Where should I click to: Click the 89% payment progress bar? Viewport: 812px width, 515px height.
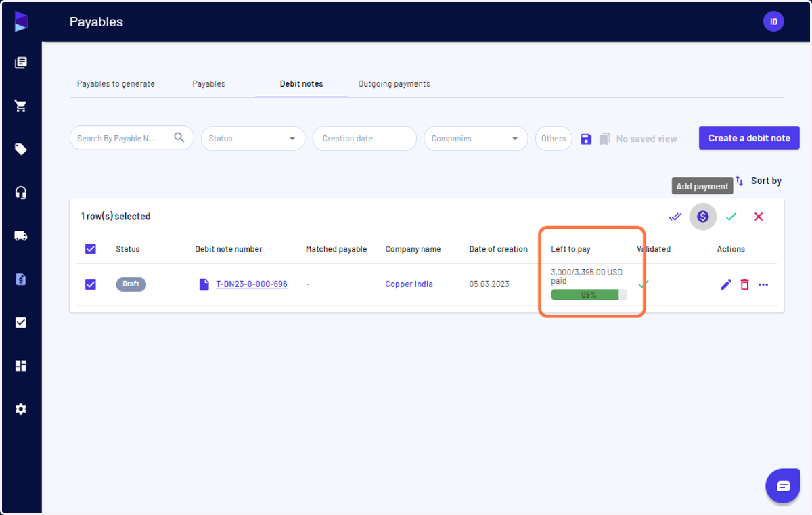pyautogui.click(x=589, y=295)
